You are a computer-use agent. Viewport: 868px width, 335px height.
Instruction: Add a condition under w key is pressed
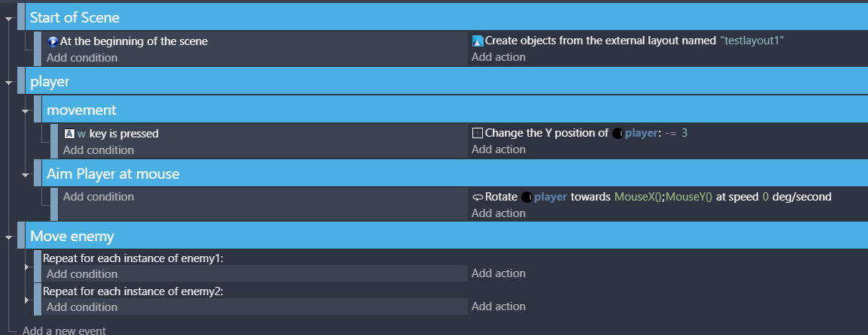coord(98,150)
